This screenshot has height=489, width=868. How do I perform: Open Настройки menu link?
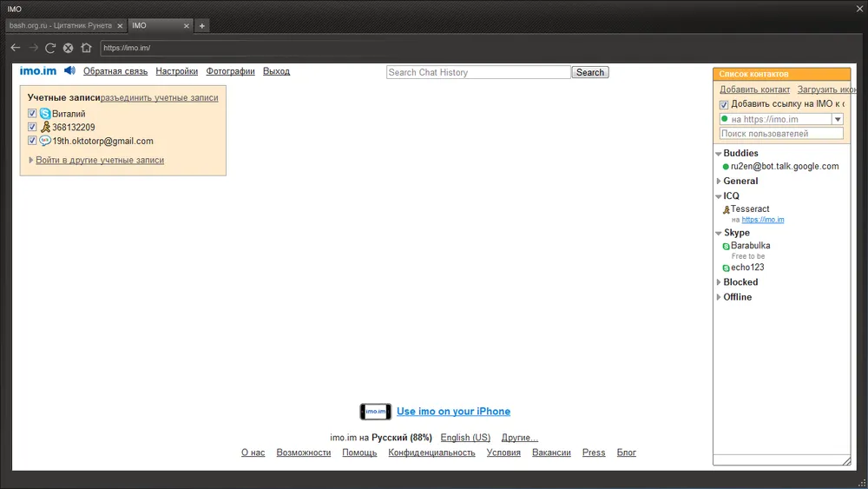(176, 71)
